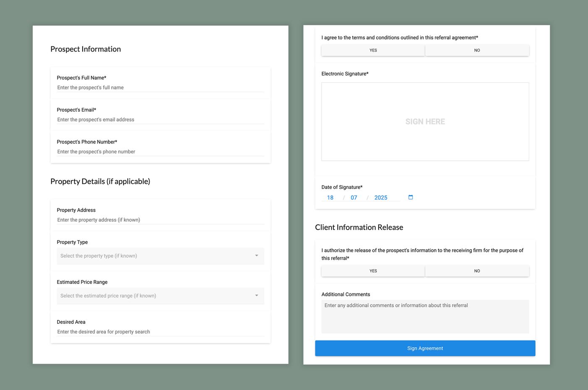
Task: Click the Desired Area input field
Action: 160,331
